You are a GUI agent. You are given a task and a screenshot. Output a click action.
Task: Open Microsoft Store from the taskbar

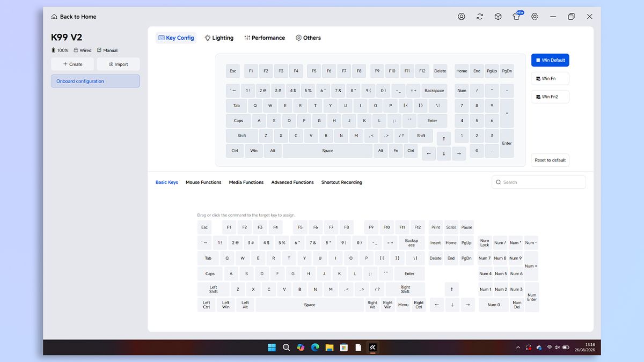click(344, 348)
